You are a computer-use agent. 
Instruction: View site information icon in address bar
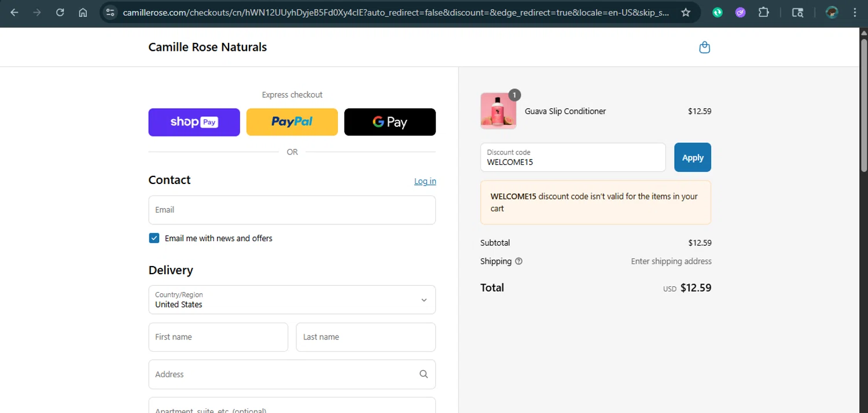point(111,12)
